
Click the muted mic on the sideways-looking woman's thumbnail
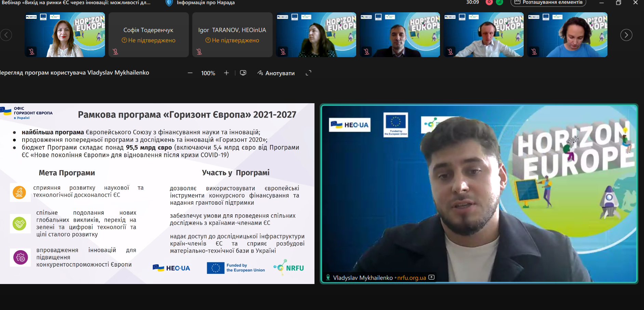[283, 52]
